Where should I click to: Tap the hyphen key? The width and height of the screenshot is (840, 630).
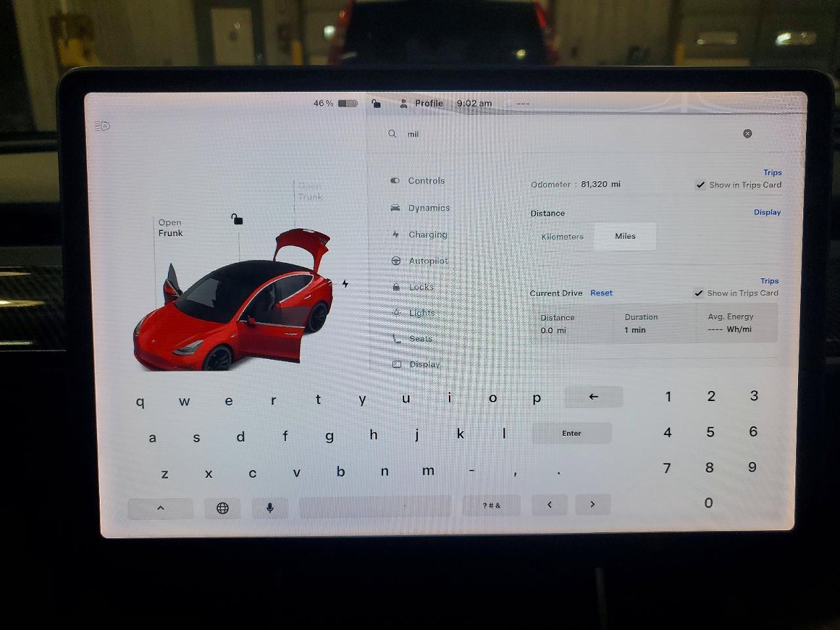tap(471, 471)
